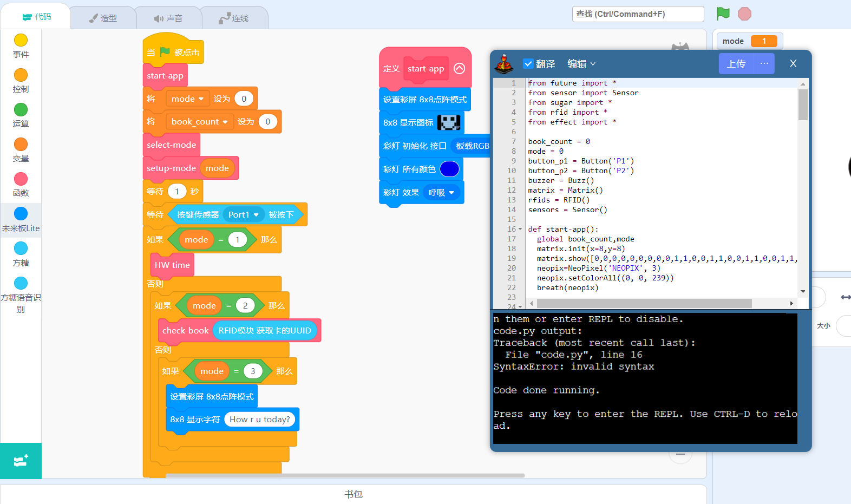Click the setup-mode block

(x=171, y=168)
